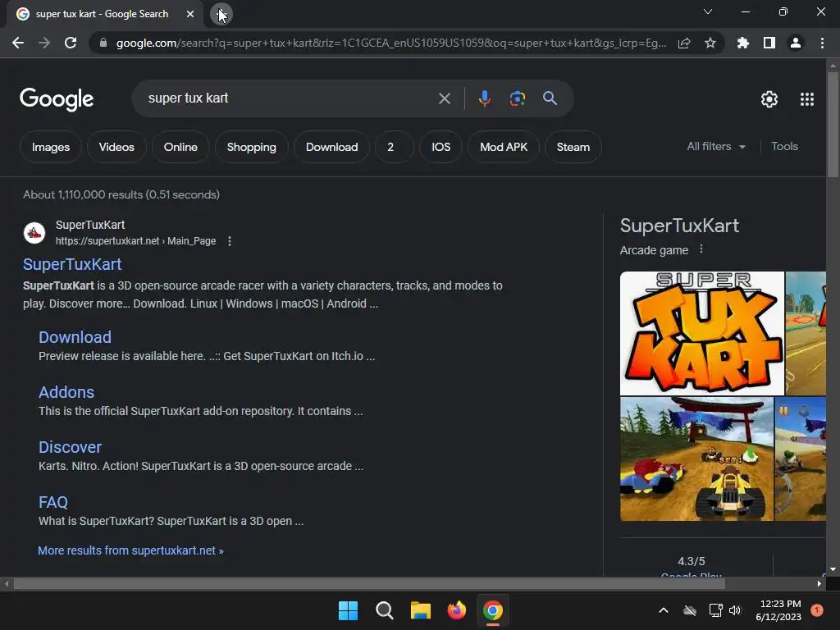
Task: Start a voice search with the microphone
Action: tap(484, 98)
